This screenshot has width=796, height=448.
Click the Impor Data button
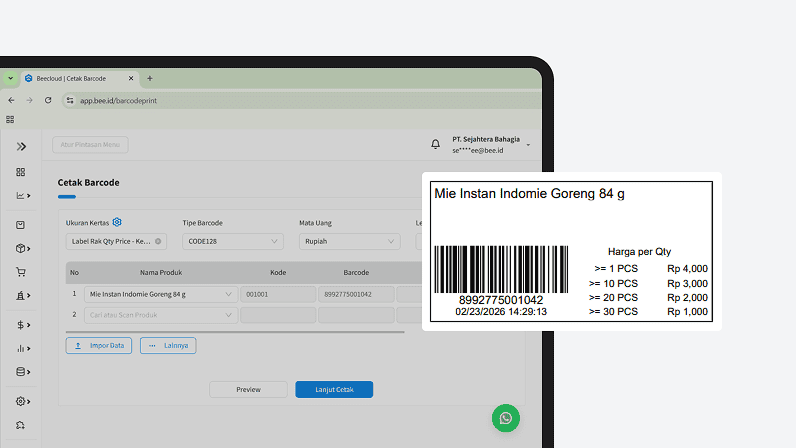point(98,345)
